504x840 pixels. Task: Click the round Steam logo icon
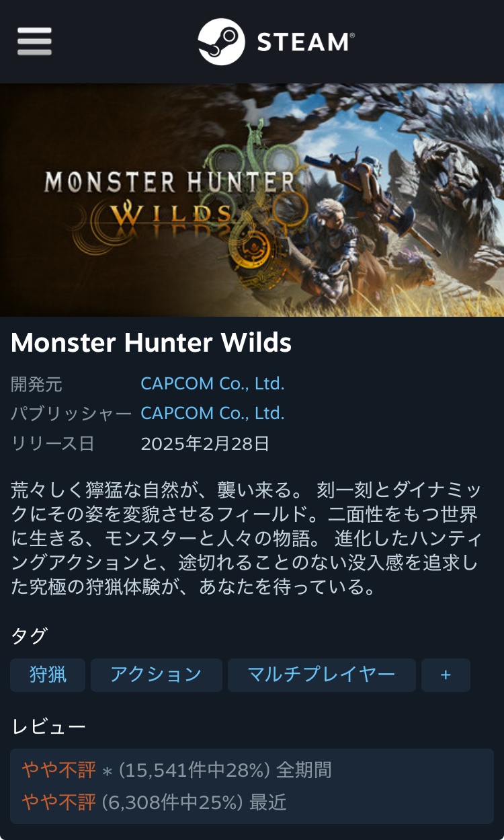pyautogui.click(x=221, y=42)
